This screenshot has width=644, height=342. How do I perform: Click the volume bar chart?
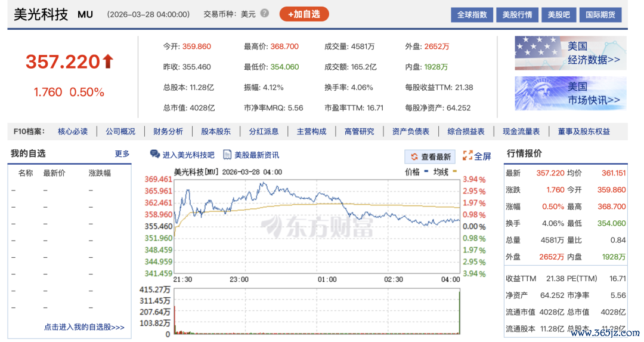coord(317,312)
